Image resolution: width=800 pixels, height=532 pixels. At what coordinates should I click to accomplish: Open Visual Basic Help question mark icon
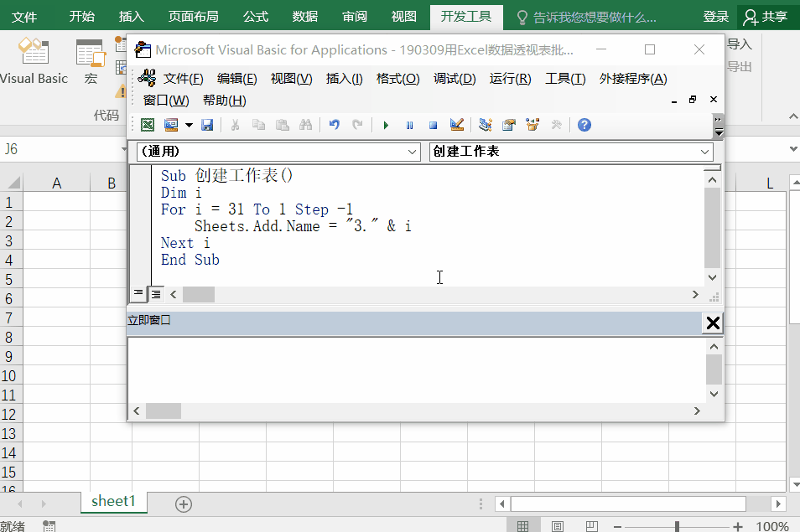[584, 125]
